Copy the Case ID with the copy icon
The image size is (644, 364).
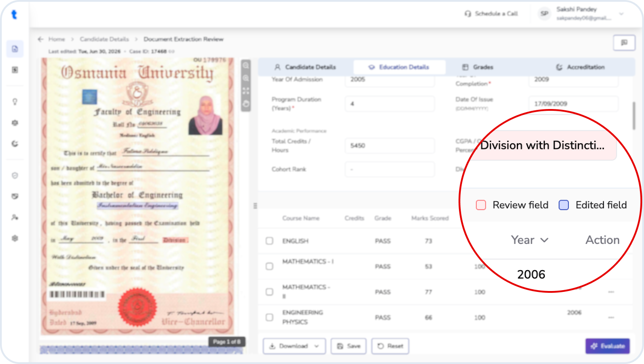(x=172, y=52)
